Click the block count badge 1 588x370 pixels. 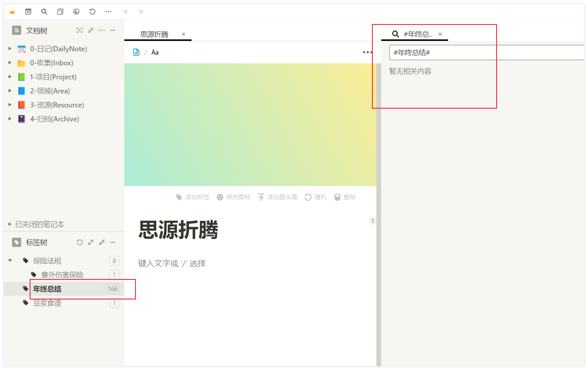[372, 221]
